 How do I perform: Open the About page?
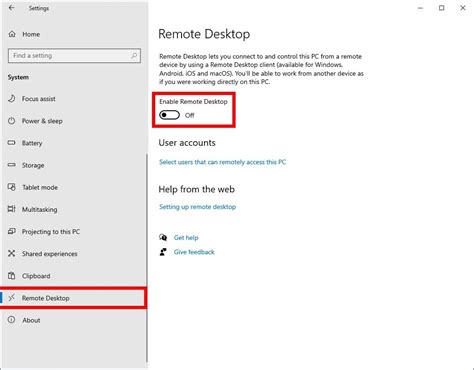pyautogui.click(x=31, y=320)
